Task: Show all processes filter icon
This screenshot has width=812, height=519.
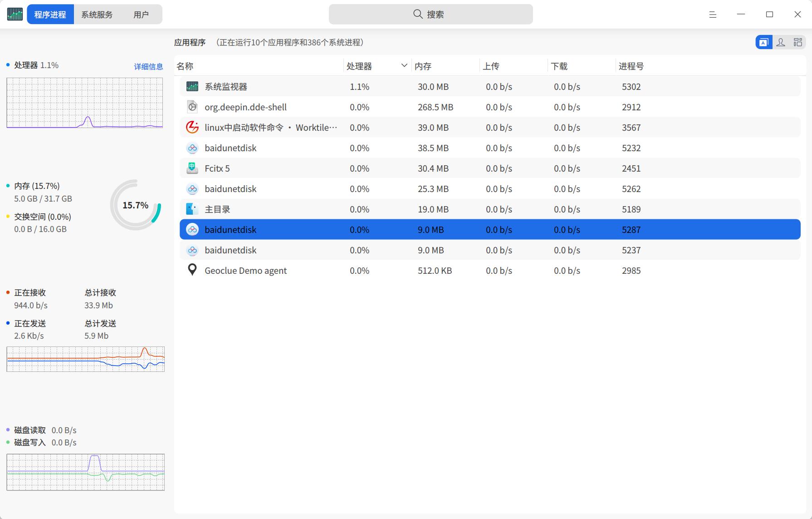Action: click(798, 42)
